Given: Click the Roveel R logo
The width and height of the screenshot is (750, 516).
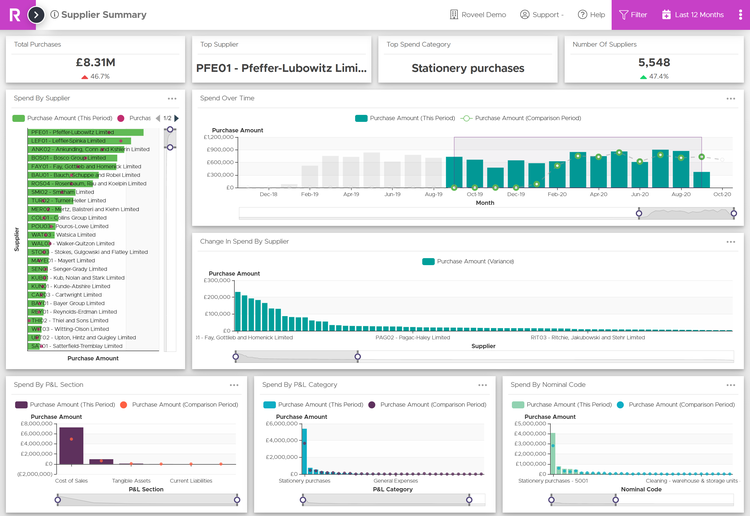Looking at the screenshot, I should pyautogui.click(x=14, y=15).
